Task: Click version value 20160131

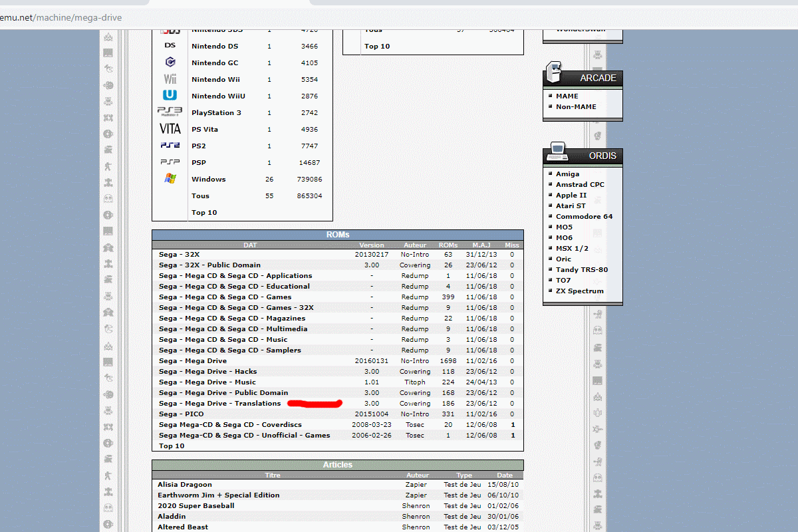Action: point(372,360)
